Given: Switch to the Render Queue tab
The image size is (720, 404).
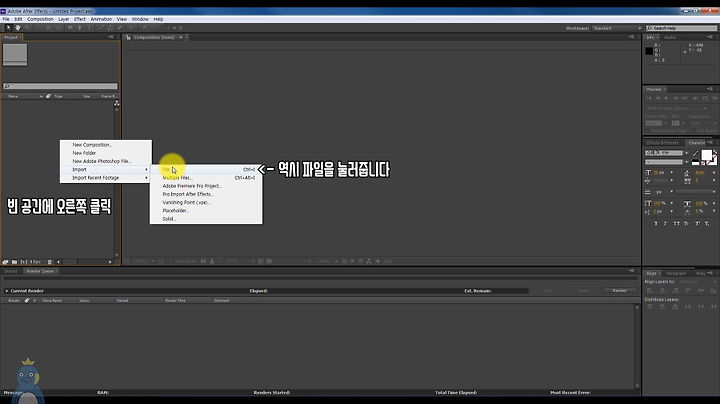Looking at the screenshot, I should [40, 271].
